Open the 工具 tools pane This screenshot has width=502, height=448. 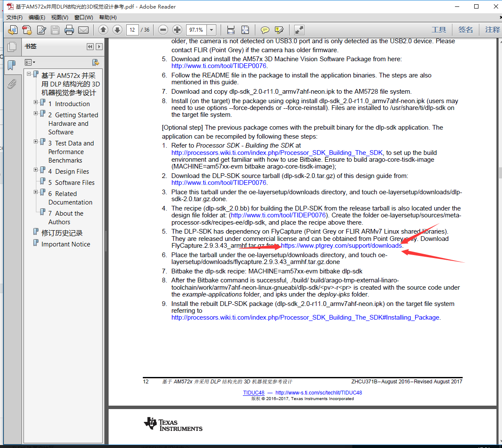click(x=439, y=30)
